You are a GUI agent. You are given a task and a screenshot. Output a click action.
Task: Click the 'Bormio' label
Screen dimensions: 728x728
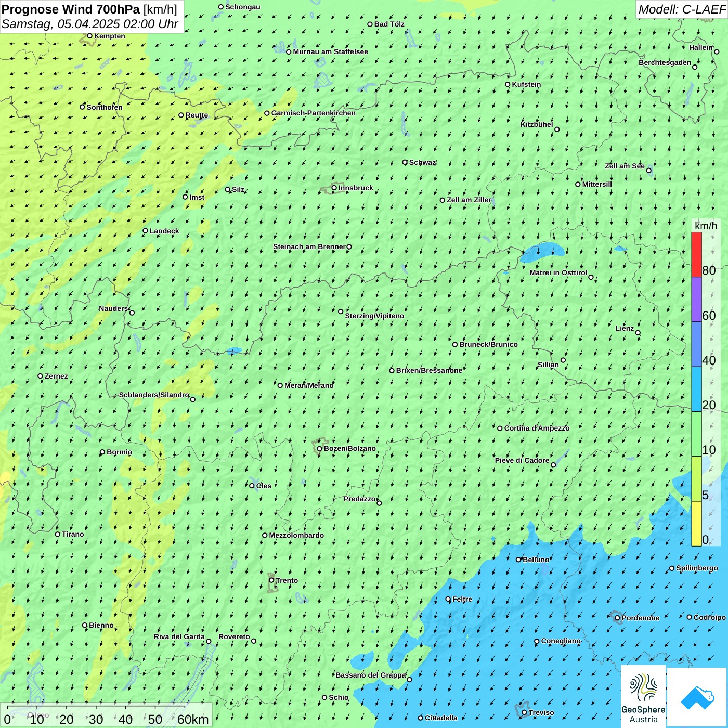click(119, 452)
